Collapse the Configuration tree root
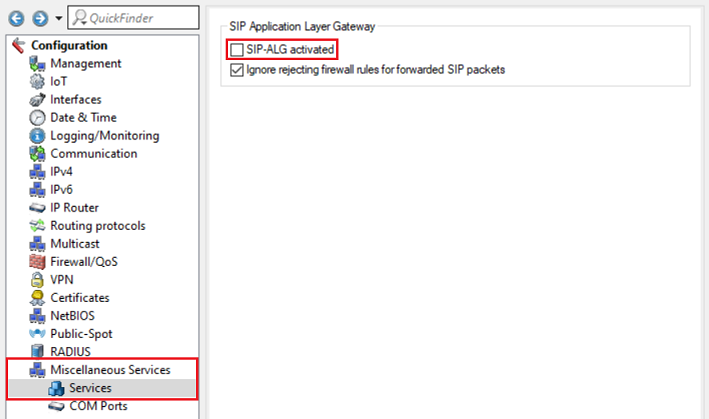 17,45
